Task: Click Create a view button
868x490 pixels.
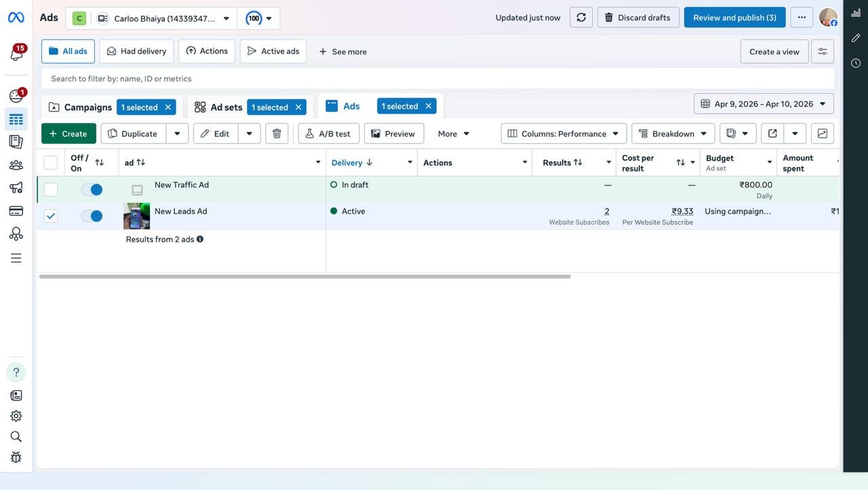Action: pyautogui.click(x=774, y=52)
